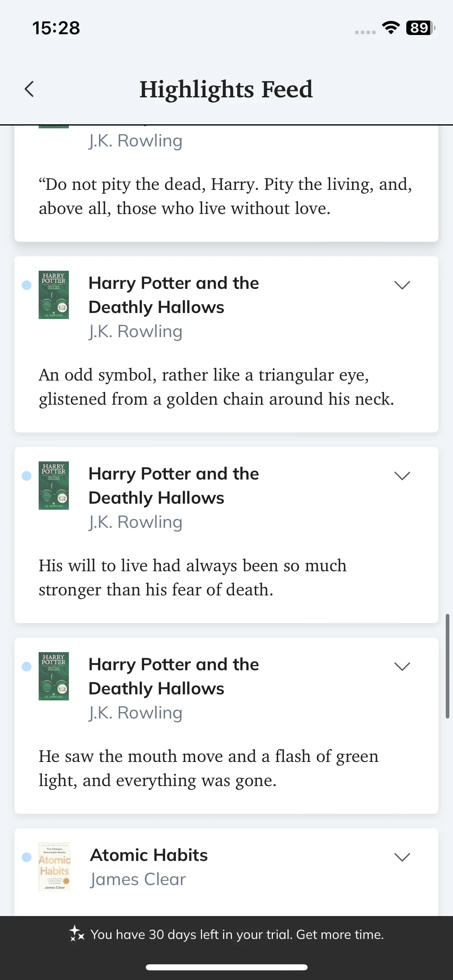Tap the Deathly Hallows cover on 'flash of green' card

54,676
